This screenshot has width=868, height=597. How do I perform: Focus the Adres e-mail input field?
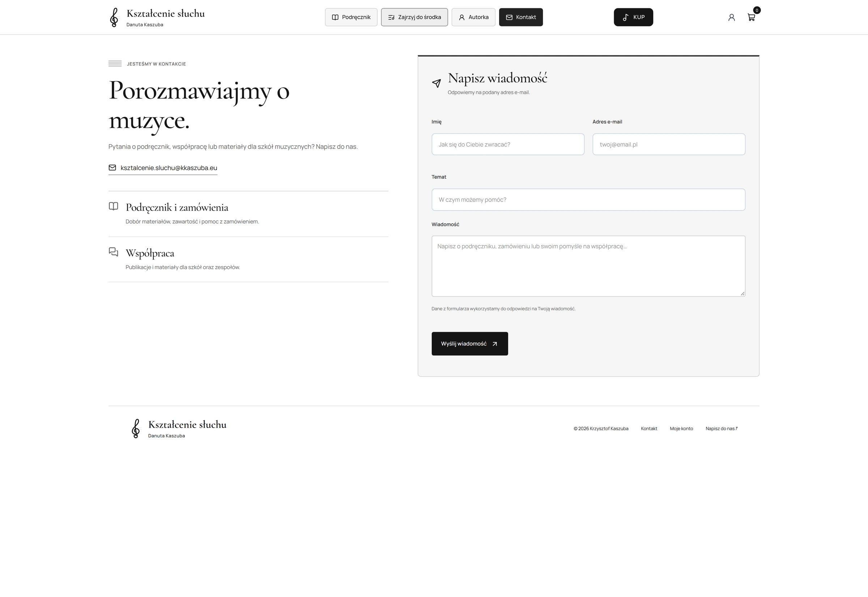click(669, 144)
